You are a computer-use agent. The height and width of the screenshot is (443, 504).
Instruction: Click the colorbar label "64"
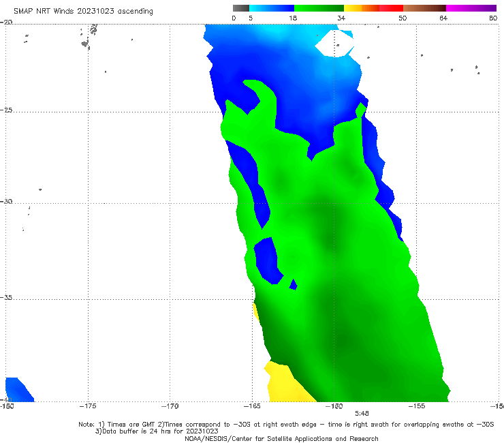pos(443,18)
